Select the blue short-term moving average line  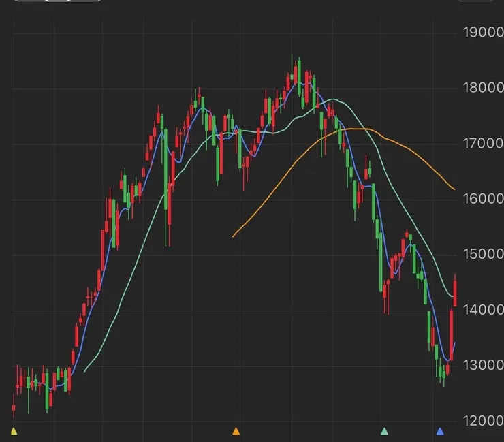click(95, 286)
